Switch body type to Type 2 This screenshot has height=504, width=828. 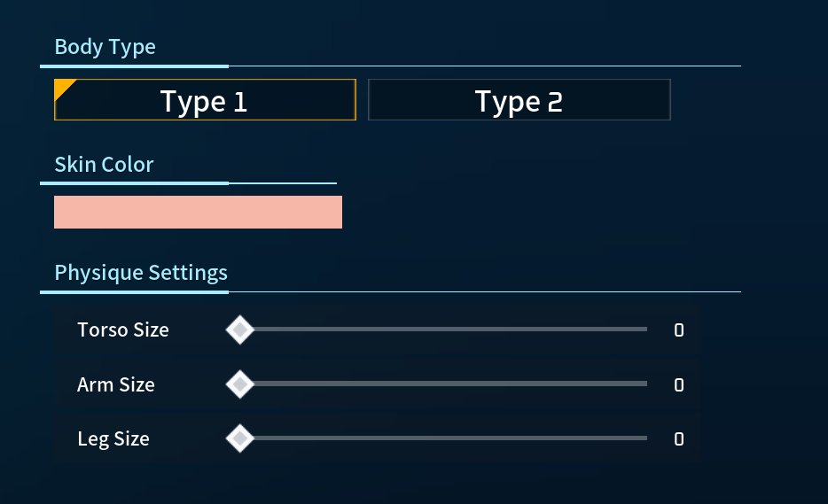pyautogui.click(x=519, y=100)
